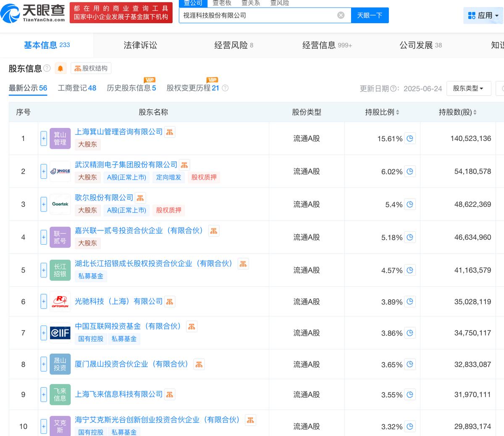This screenshot has height=436, width=504.
Task: Open equity structure icon for 光驰科技
Action: tap(170, 301)
